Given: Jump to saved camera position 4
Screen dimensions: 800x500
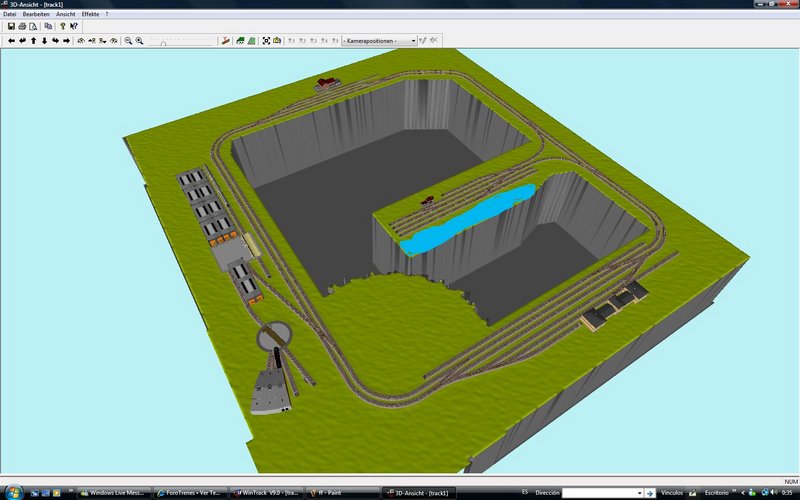Looking at the screenshot, I should [324, 40].
